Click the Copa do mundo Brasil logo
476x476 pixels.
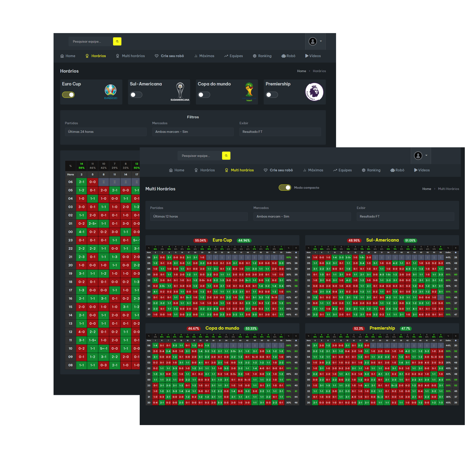(x=249, y=92)
